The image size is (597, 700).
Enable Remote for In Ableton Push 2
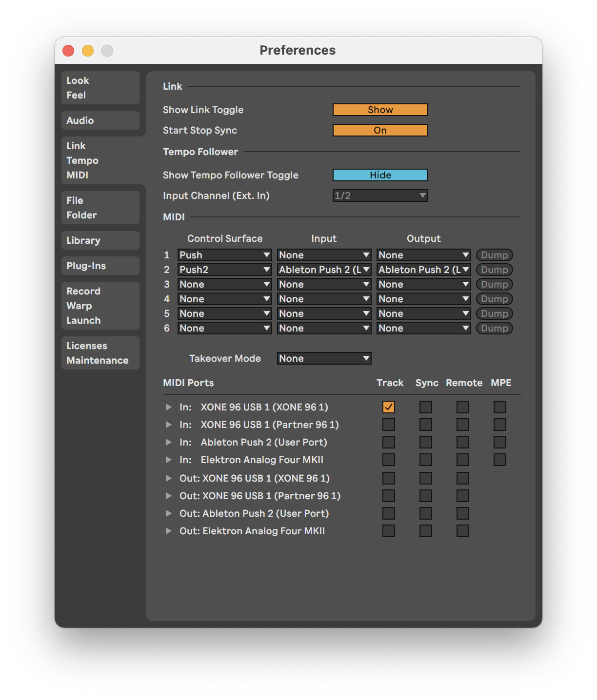coord(463,442)
